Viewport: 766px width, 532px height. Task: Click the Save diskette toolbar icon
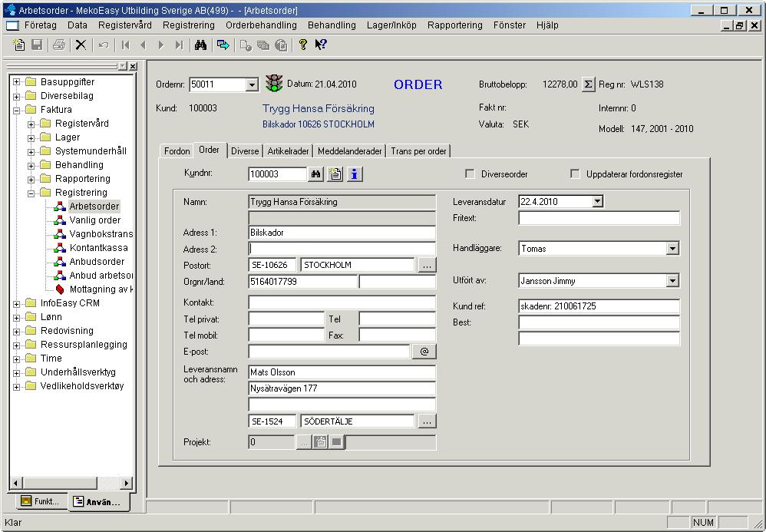pos(37,45)
